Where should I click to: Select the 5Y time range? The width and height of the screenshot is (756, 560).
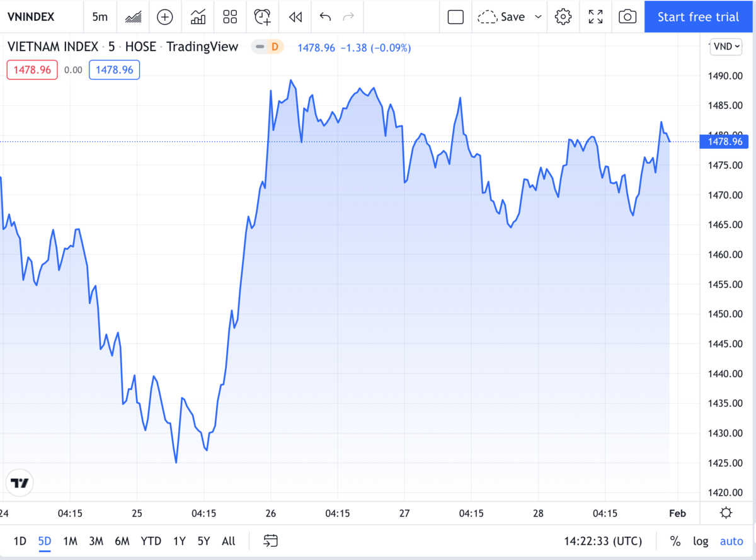[203, 540]
